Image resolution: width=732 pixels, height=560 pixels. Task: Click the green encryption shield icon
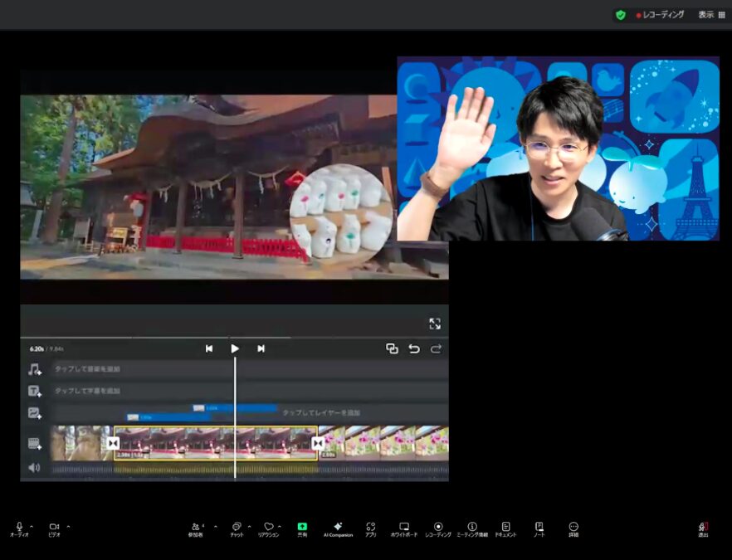pyautogui.click(x=620, y=15)
